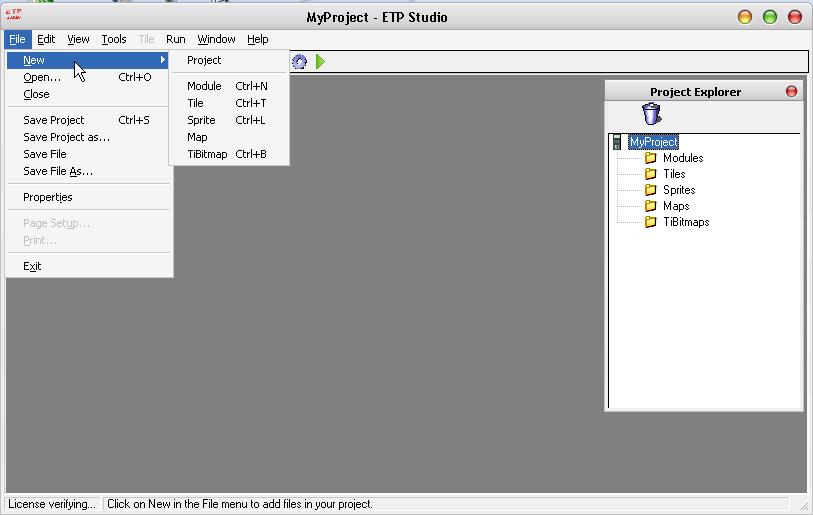Select Sprites in the Project Explorer
Image resolution: width=813 pixels, height=515 pixels.
tap(679, 190)
